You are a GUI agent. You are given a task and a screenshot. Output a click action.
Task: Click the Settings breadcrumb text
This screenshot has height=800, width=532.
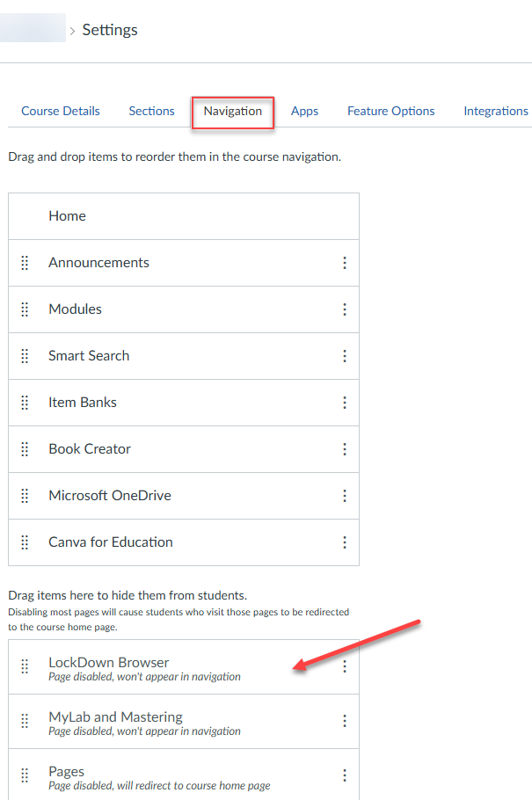110,30
